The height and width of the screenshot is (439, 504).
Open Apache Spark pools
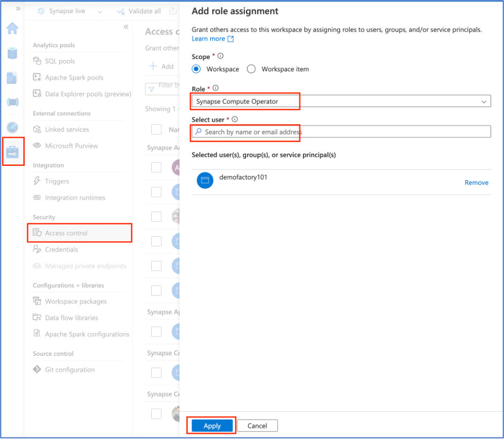tap(74, 78)
